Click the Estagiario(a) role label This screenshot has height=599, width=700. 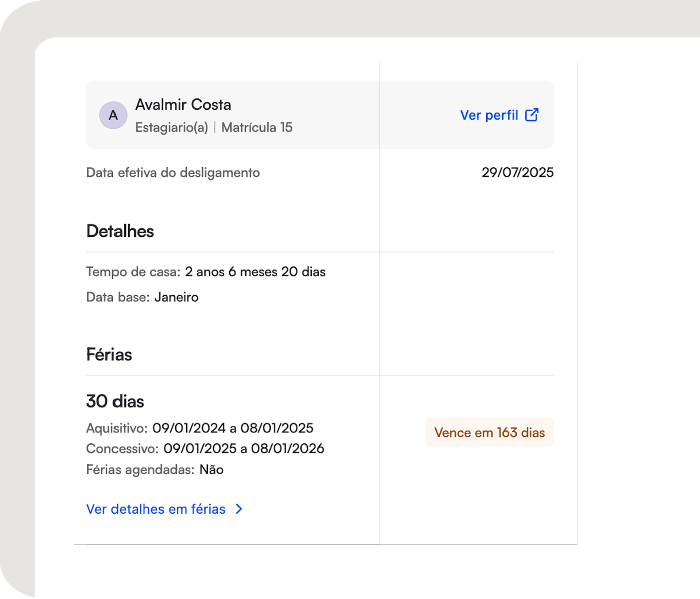point(171,127)
